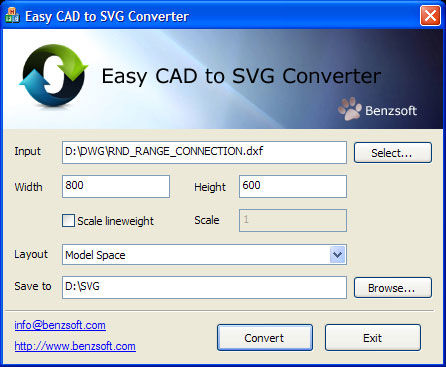Click the Input file path field

tap(204, 152)
